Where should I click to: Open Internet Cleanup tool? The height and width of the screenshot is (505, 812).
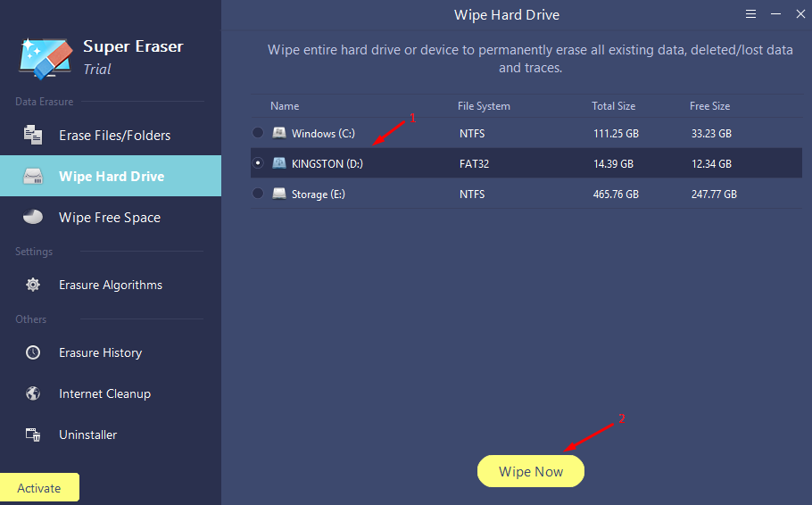click(111, 393)
